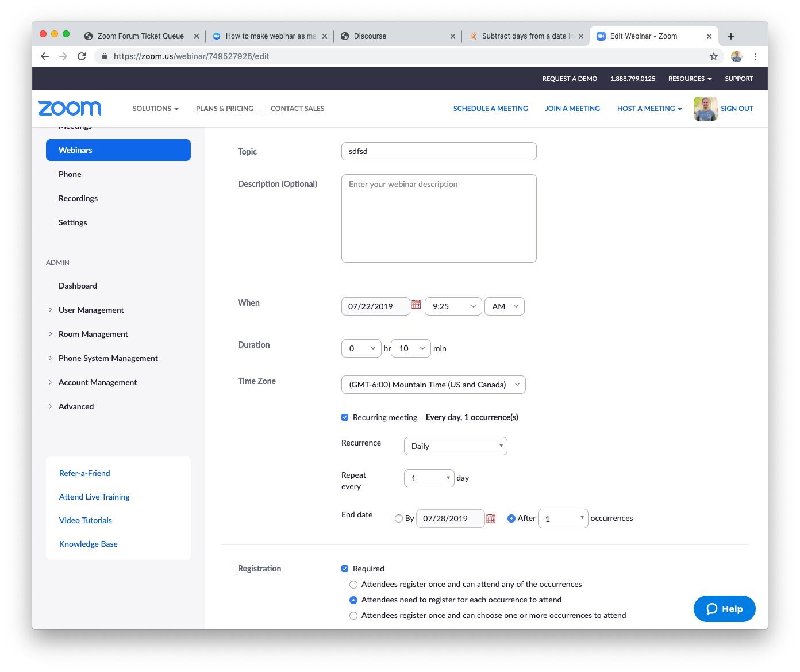Screen dimensions: 800x672
Task: Switch to How to make webinar tab
Action: coord(270,36)
